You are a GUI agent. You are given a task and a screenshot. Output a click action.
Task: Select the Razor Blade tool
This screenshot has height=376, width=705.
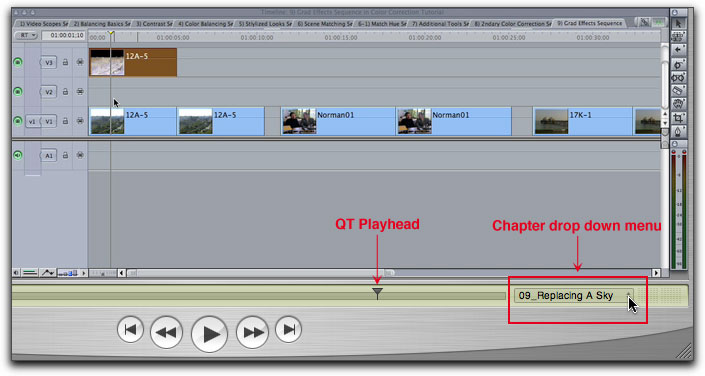(678, 91)
